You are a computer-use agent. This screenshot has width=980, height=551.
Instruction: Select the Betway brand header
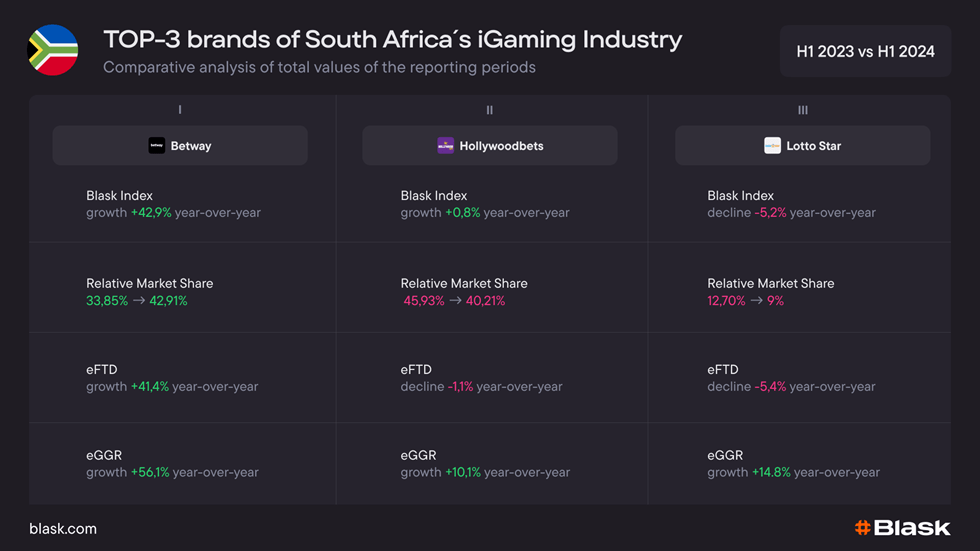180,146
